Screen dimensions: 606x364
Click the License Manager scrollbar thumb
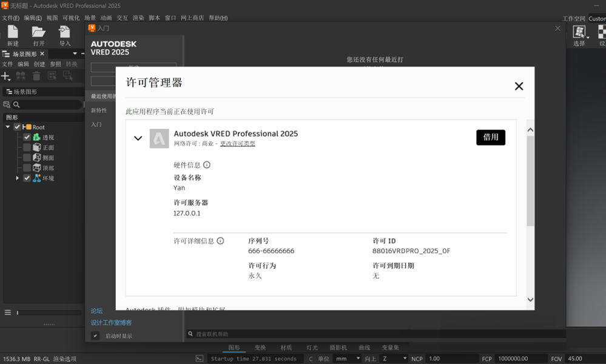(530, 180)
